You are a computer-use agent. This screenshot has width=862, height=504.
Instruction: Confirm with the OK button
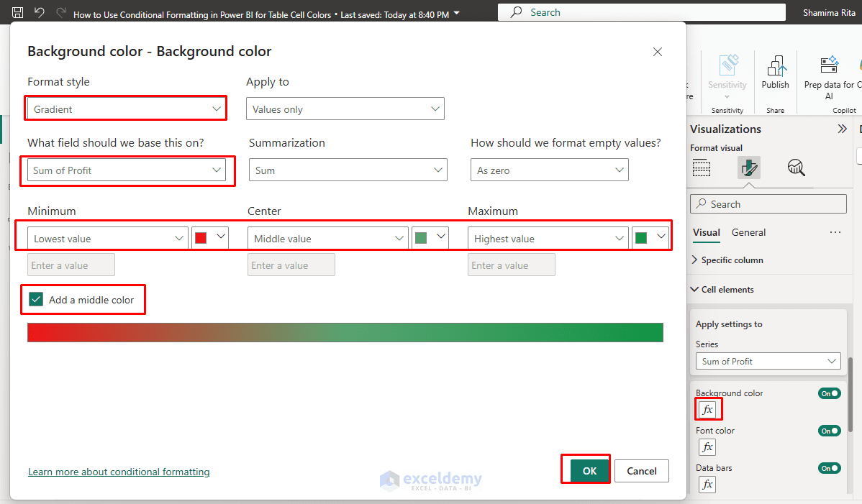(x=589, y=470)
